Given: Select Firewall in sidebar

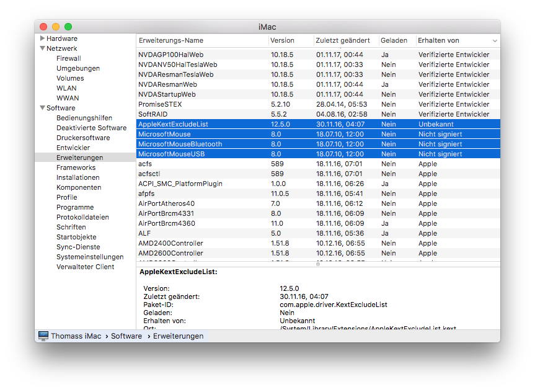Looking at the screenshot, I should [x=69, y=58].
